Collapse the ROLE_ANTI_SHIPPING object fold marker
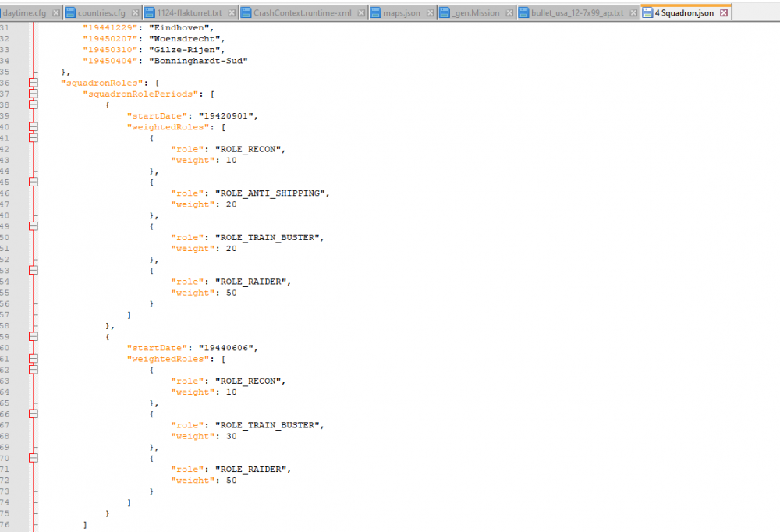The width and height of the screenshot is (780, 532). (33, 182)
